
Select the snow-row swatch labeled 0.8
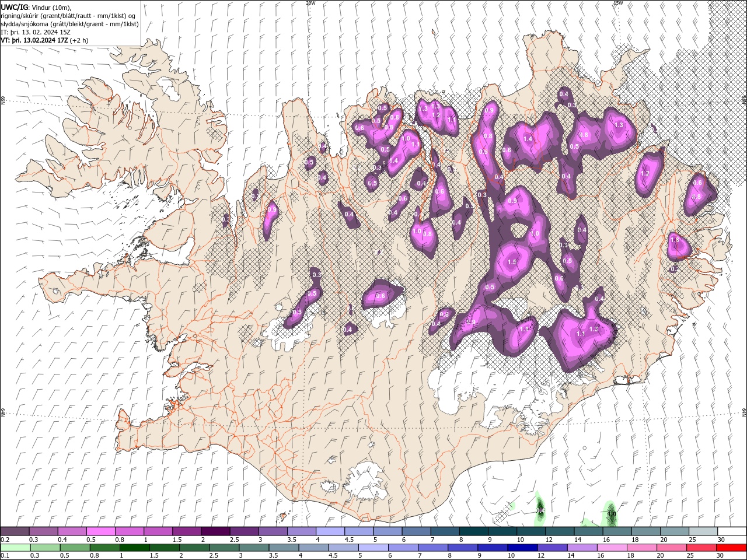(129, 531)
